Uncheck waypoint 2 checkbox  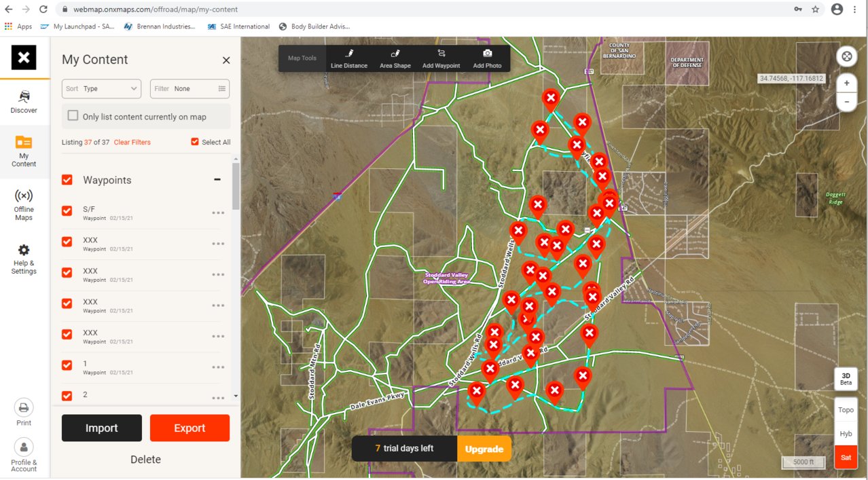tap(67, 396)
